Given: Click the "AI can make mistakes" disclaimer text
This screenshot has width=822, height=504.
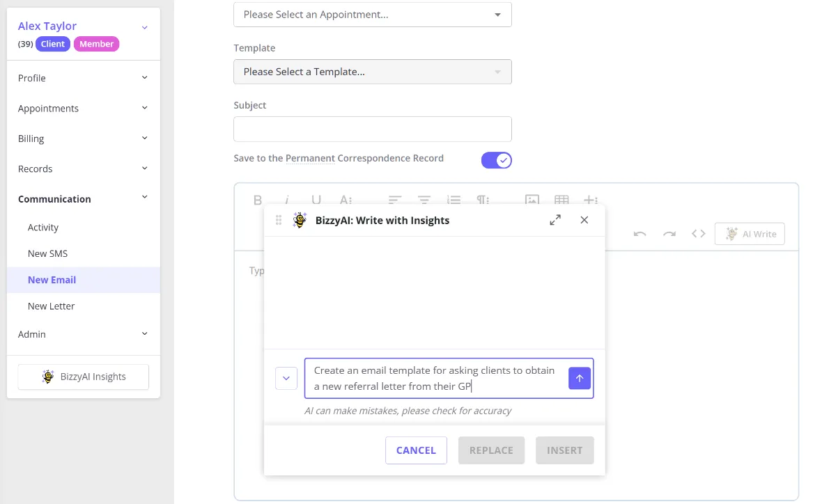Looking at the screenshot, I should [408, 411].
